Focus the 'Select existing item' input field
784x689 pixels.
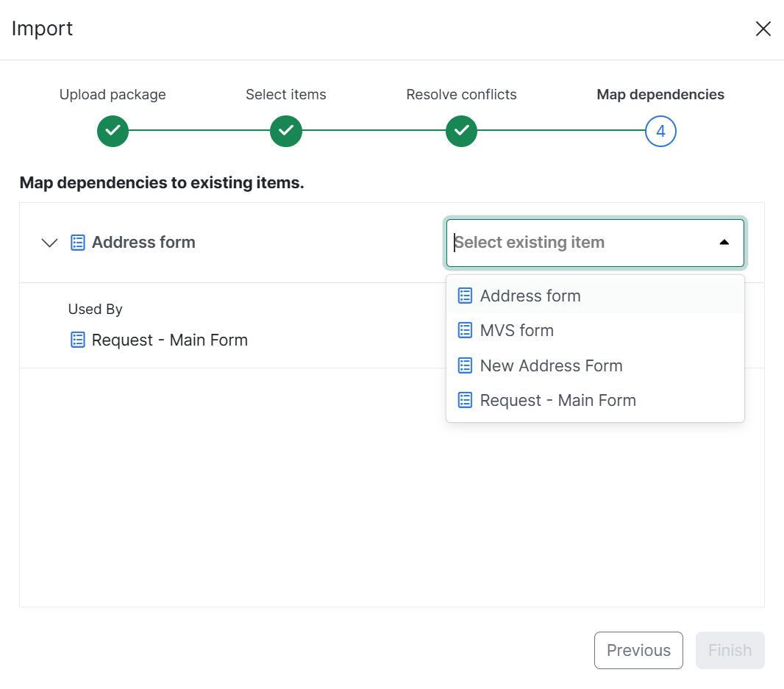pyautogui.click(x=574, y=243)
